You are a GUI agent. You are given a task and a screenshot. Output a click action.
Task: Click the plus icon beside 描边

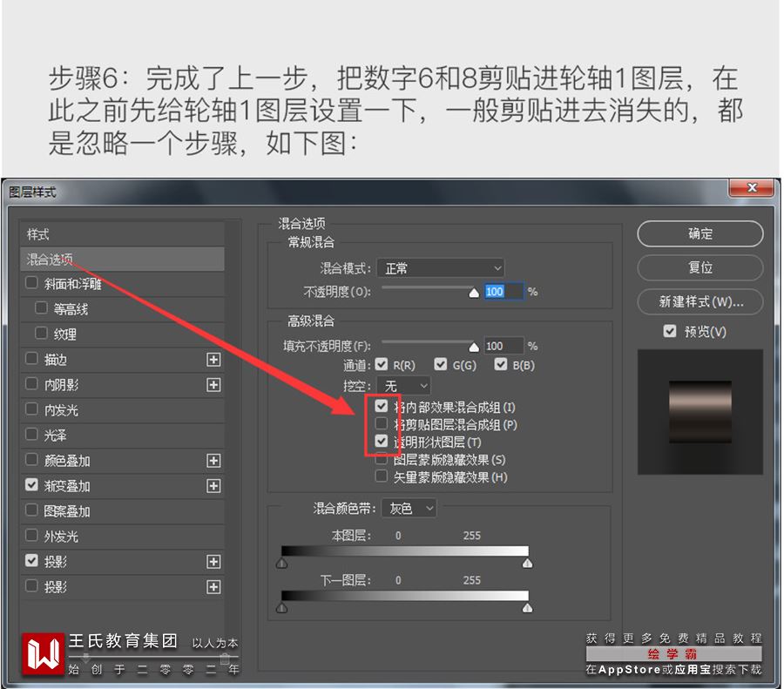point(213,360)
